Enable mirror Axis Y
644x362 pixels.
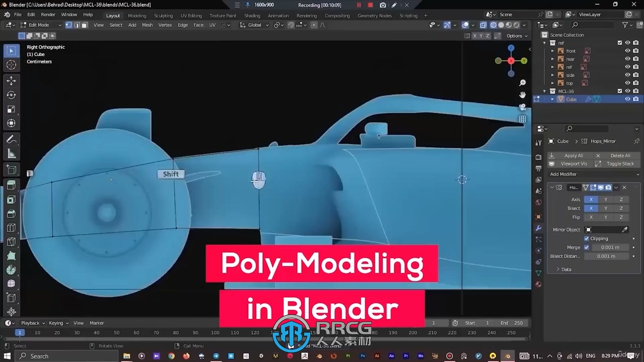coord(606,200)
